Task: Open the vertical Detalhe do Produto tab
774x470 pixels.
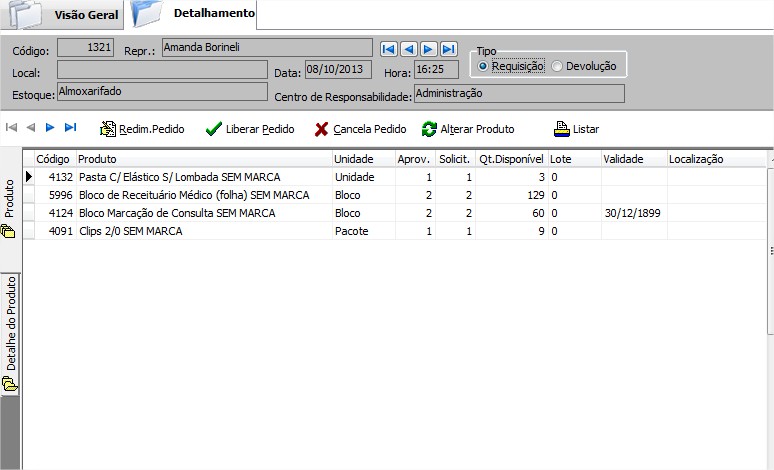Action: [x=10, y=332]
